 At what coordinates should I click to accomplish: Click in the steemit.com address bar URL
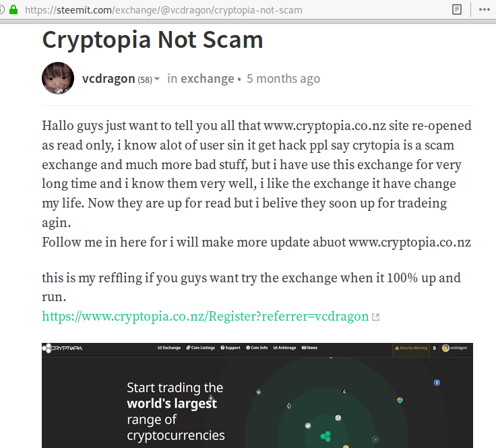point(164,10)
